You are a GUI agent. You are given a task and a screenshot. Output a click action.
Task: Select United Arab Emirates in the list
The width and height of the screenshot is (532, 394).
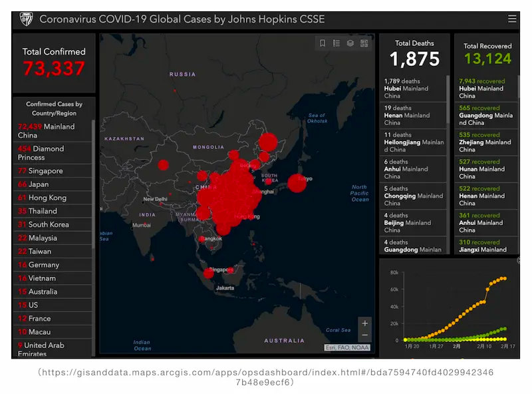click(53, 348)
